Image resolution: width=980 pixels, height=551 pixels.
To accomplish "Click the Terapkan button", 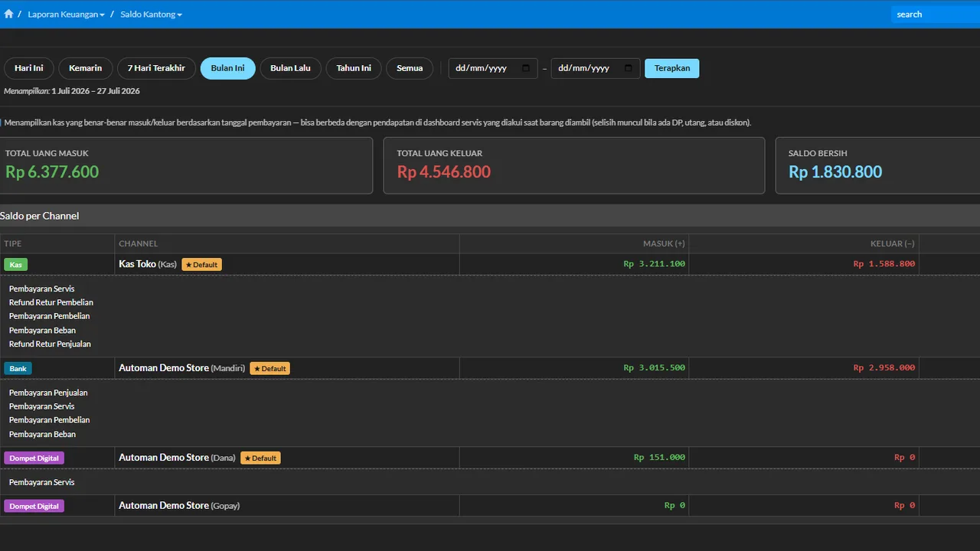I will pos(672,68).
